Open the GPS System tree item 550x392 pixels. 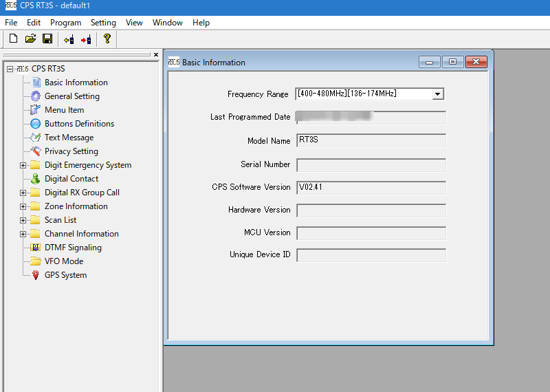click(65, 275)
